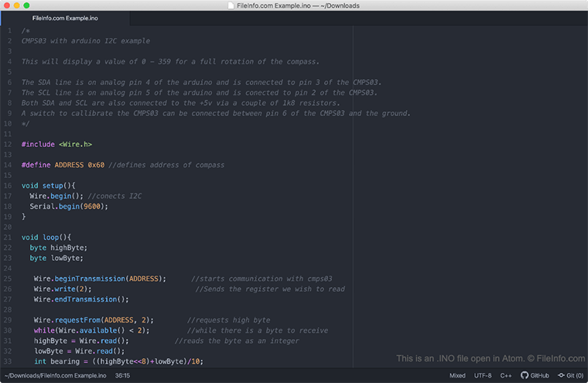588x383 pixels.
Task: Maximize the window with green button
Action: (26, 5)
